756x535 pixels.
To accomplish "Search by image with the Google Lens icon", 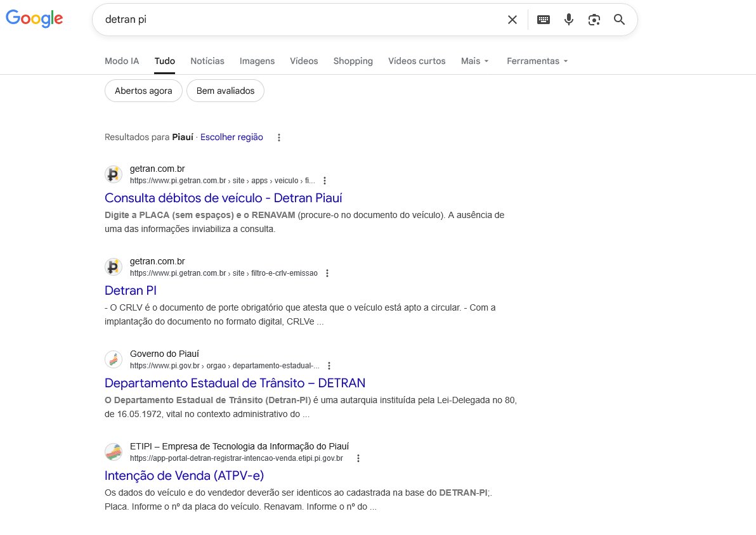I will click(594, 20).
